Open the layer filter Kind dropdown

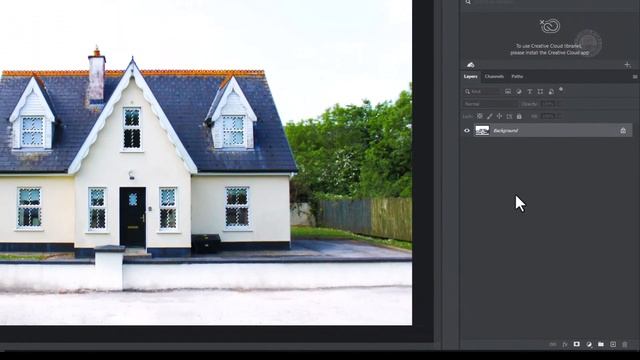click(x=482, y=91)
